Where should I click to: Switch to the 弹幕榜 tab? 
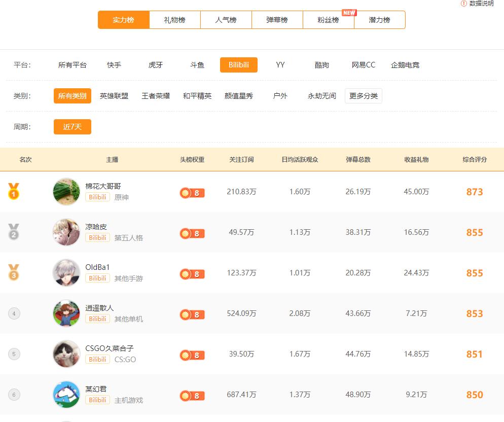tap(277, 19)
